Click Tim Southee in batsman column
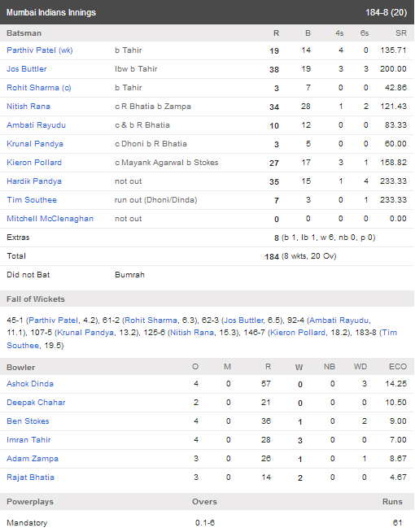 32,200
